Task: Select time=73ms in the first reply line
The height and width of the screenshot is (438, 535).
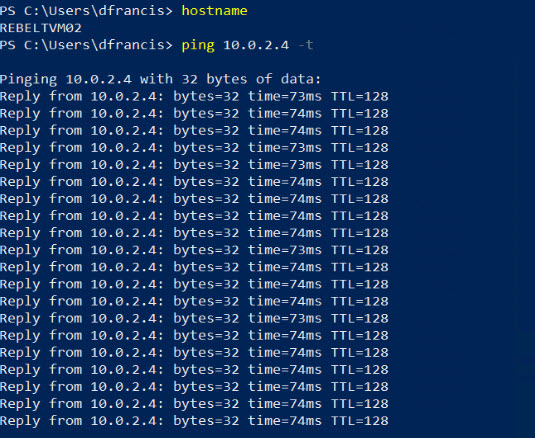Action: pyautogui.click(x=285, y=97)
